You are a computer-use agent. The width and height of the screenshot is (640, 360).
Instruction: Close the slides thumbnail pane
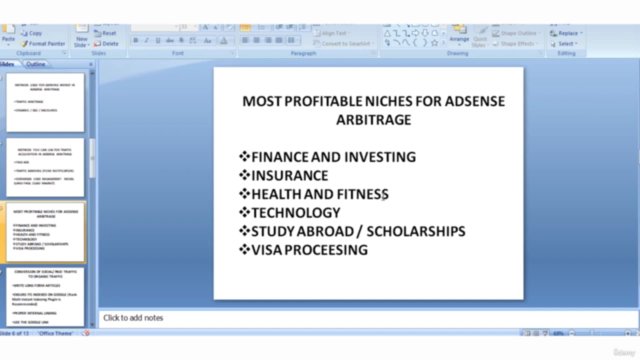tap(91, 64)
